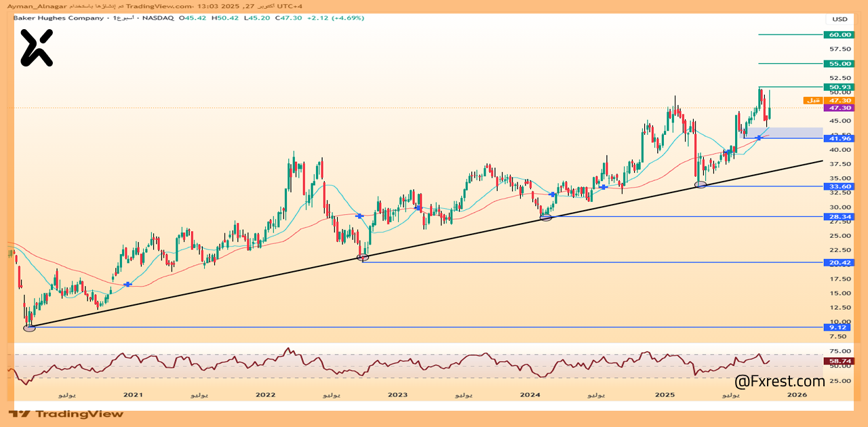Click the circle marker at the 28.34 low
This screenshot has width=868, height=427.
546,217
